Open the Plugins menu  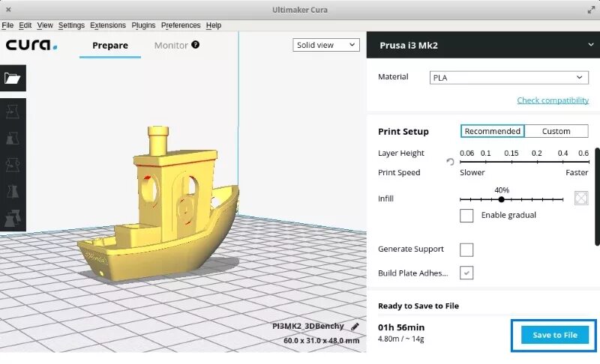pyautogui.click(x=143, y=25)
